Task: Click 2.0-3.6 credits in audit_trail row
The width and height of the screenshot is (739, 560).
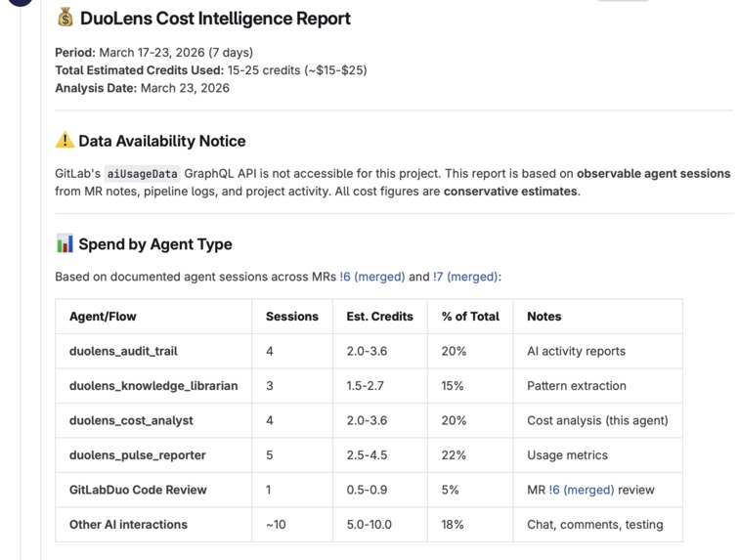Action: [x=367, y=351]
